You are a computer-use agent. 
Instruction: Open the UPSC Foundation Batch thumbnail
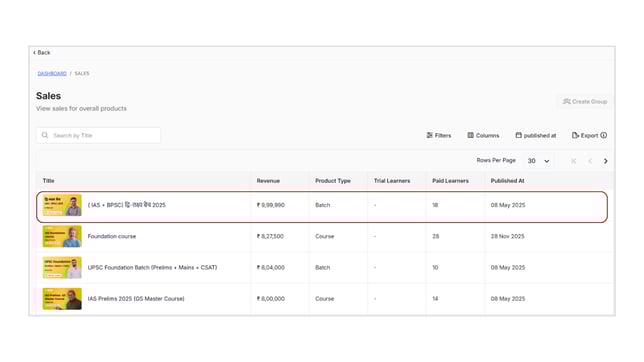62,267
